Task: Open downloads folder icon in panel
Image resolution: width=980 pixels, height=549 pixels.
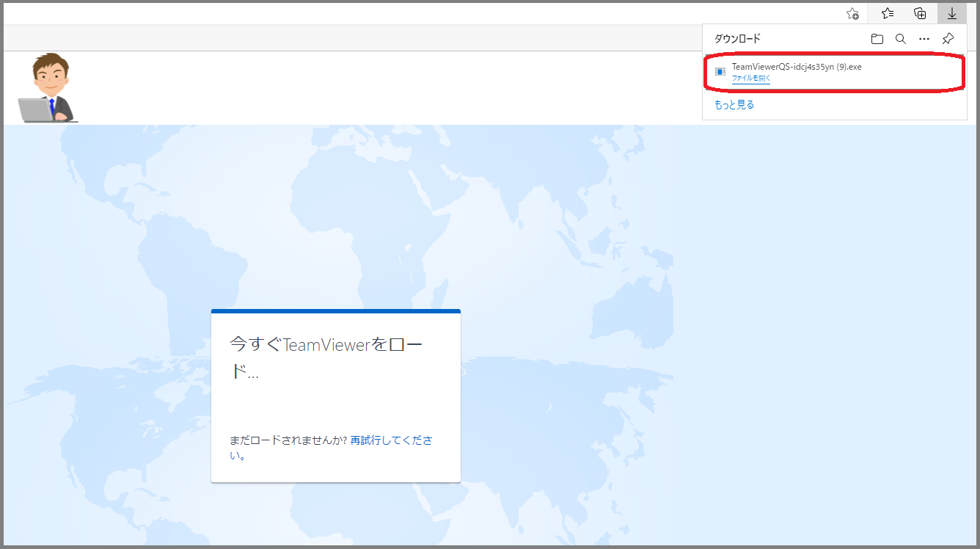Action: coord(877,39)
